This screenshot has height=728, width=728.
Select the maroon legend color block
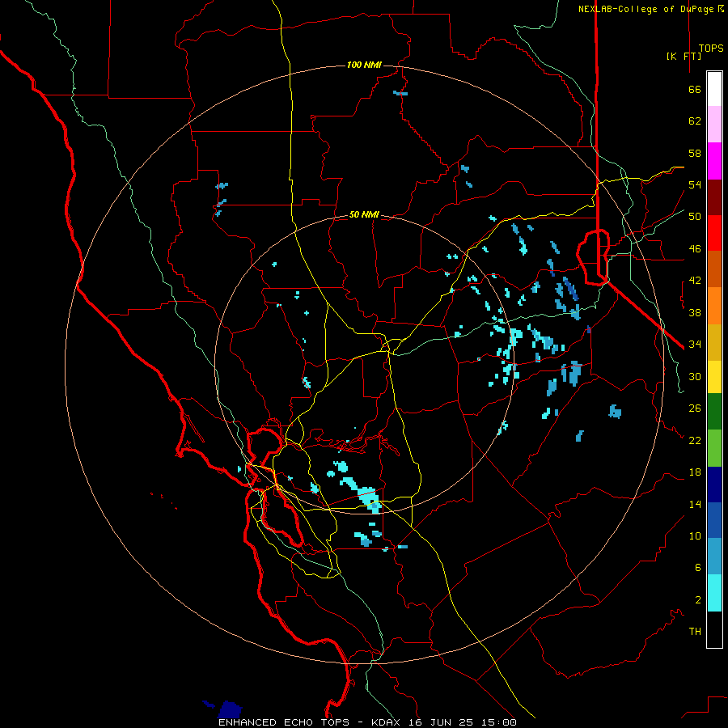click(714, 197)
